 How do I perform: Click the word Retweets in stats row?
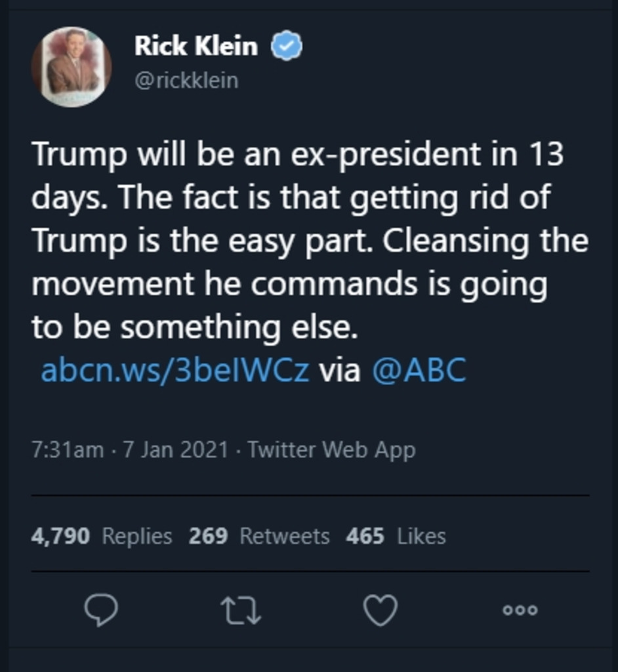(x=284, y=536)
